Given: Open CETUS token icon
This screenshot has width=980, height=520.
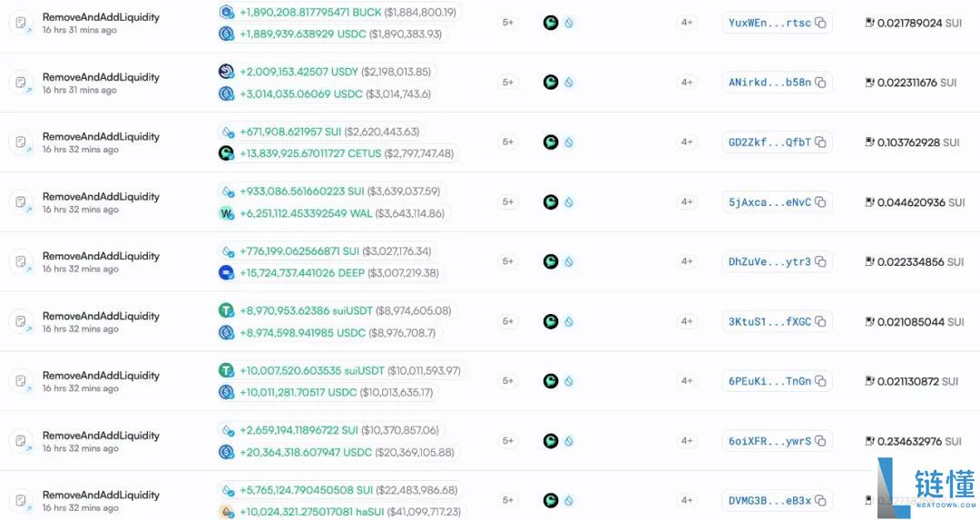Looking at the screenshot, I should [x=226, y=153].
